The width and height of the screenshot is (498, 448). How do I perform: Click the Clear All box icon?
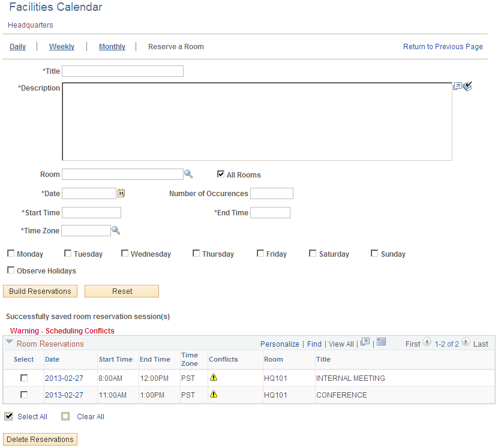65,416
